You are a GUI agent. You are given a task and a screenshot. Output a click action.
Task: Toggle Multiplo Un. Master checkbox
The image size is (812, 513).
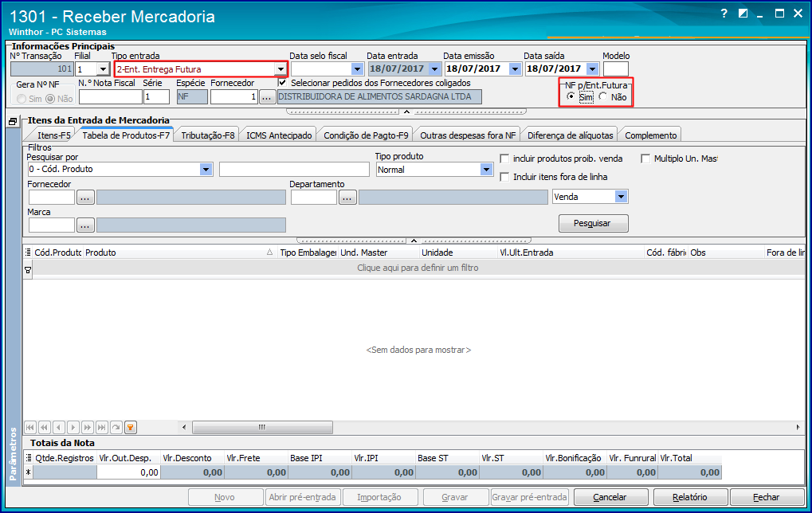[x=645, y=159]
